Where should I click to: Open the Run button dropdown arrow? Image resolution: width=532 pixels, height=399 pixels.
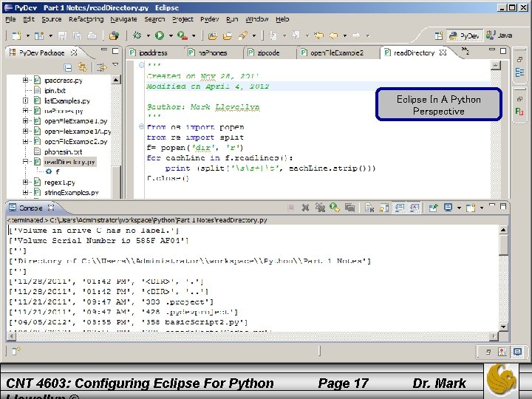[170, 35]
